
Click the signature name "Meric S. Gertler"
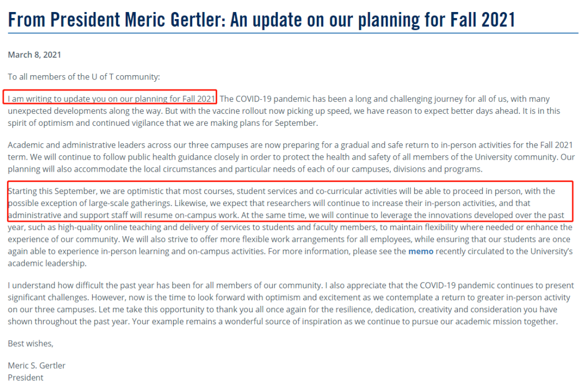tap(37, 365)
